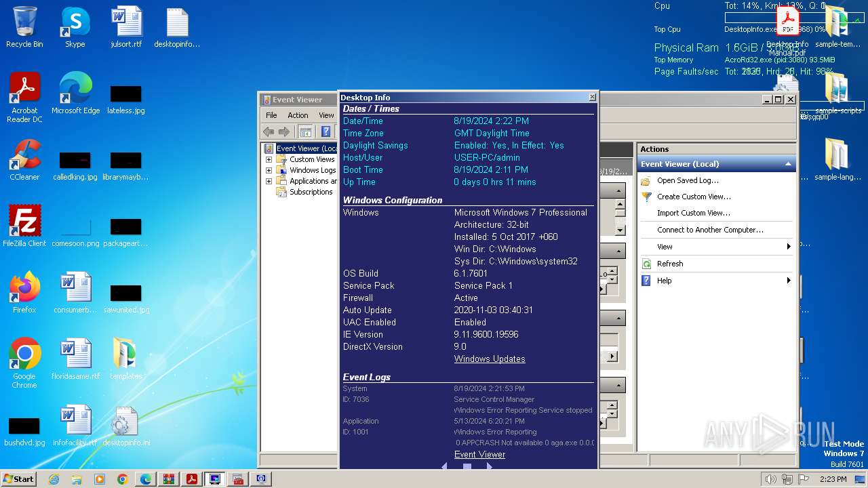
Task: Open Event Viewer link in Desktop Info
Action: tap(479, 455)
